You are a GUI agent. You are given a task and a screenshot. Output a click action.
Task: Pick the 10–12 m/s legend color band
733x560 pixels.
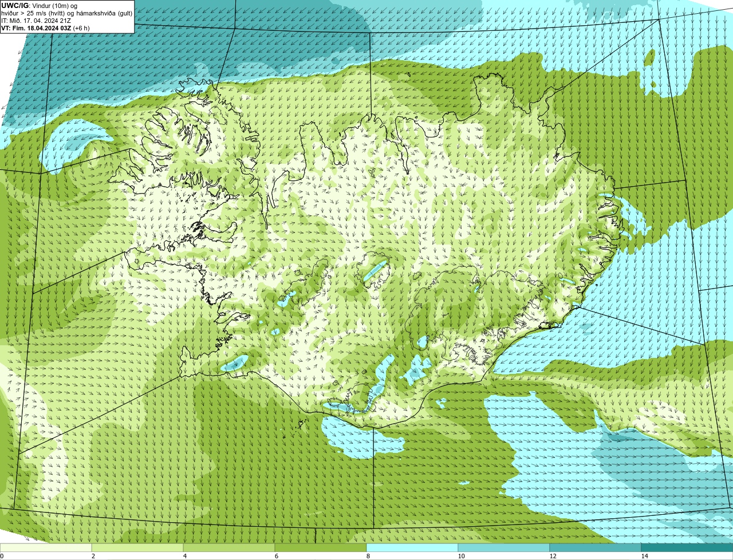[x=504, y=547]
